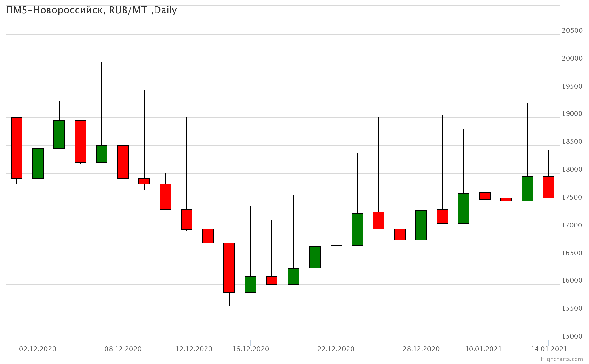Click the 22.12.2020 date axis label
589x364 pixels.
pyautogui.click(x=336, y=349)
